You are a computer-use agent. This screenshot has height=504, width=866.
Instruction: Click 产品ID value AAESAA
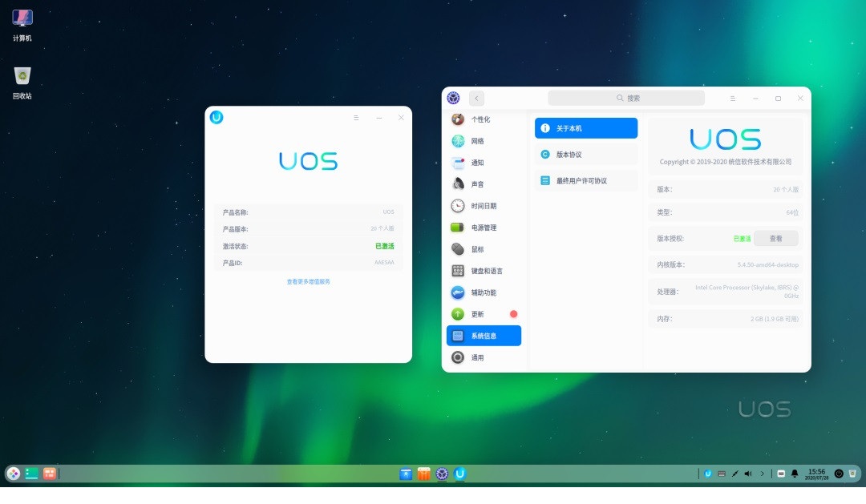(384, 263)
